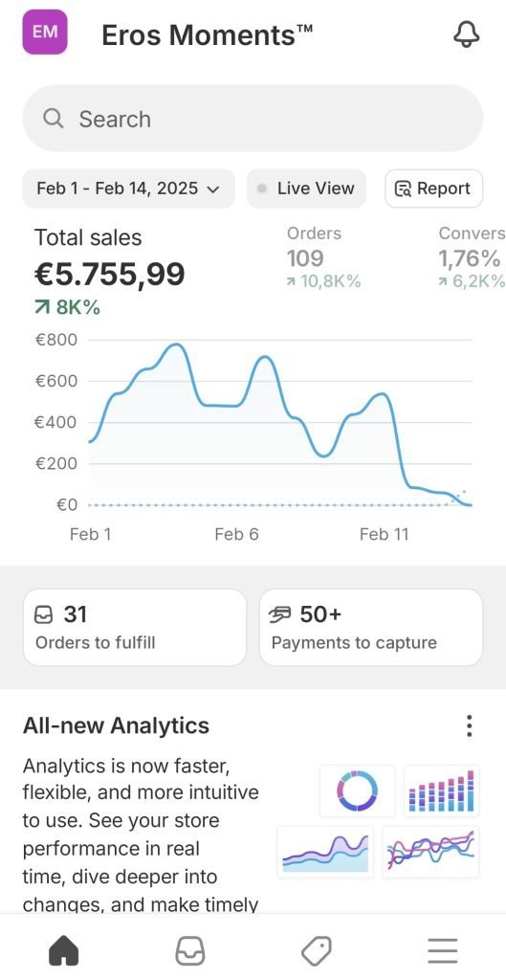Open 50+ Payments to capture card
This screenshot has width=506, height=980.
(371, 627)
